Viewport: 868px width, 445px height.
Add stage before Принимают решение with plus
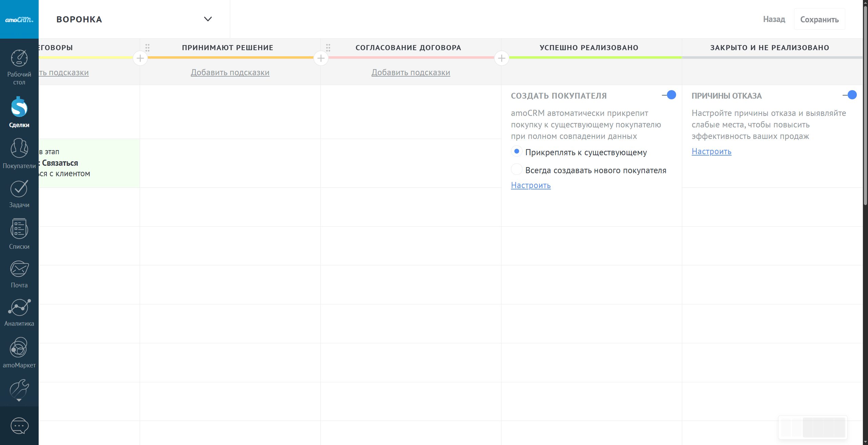pos(140,58)
